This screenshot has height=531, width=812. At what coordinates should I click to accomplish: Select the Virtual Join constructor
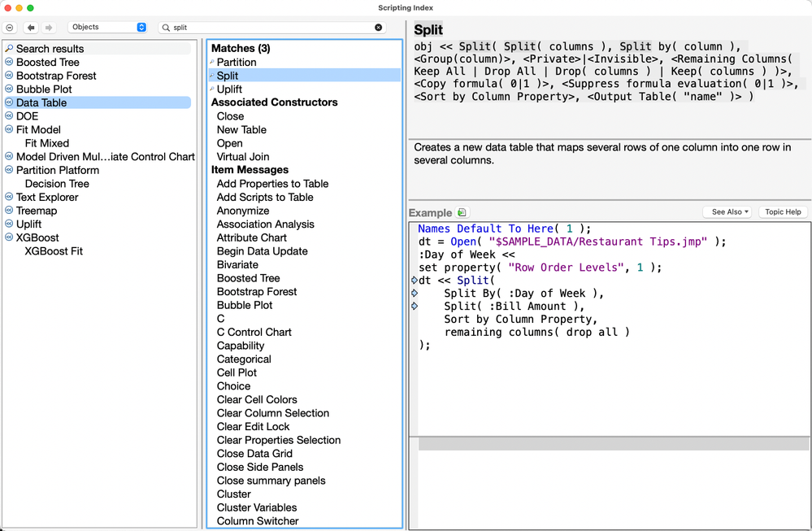click(x=243, y=156)
